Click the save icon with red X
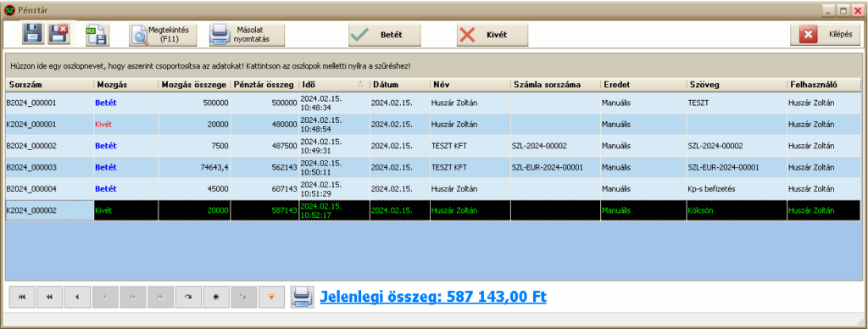The height and width of the screenshot is (329, 868). pos(58,34)
